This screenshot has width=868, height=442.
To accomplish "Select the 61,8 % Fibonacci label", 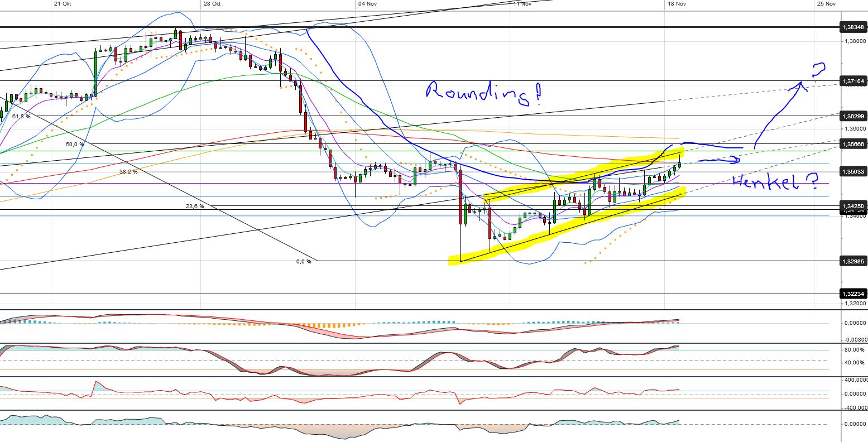I will (x=21, y=117).
